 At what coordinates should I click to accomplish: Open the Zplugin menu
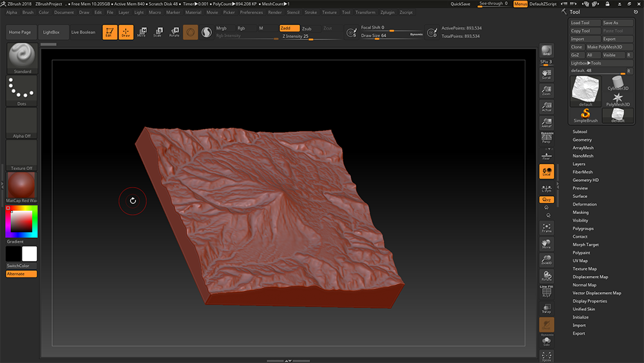coord(387,12)
